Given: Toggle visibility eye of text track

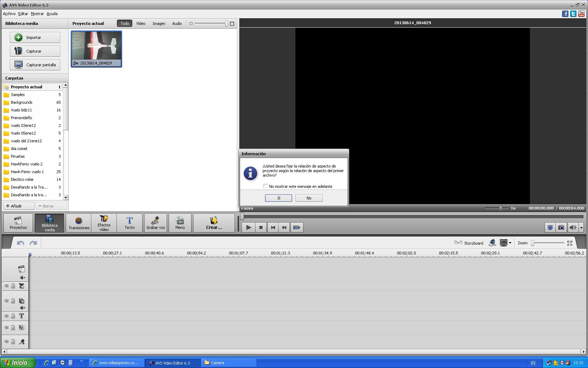Looking at the screenshot, I should [6, 316].
